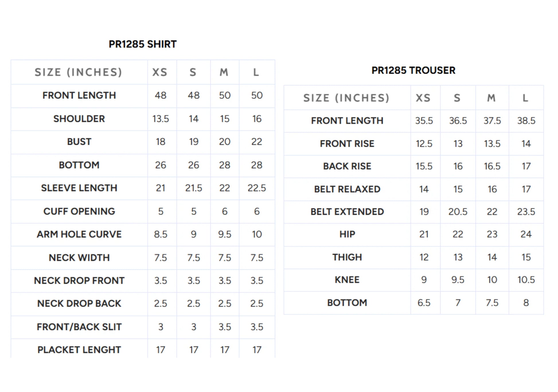Click the PR1285 TROUSER table title
558x392 pixels.
tap(413, 70)
